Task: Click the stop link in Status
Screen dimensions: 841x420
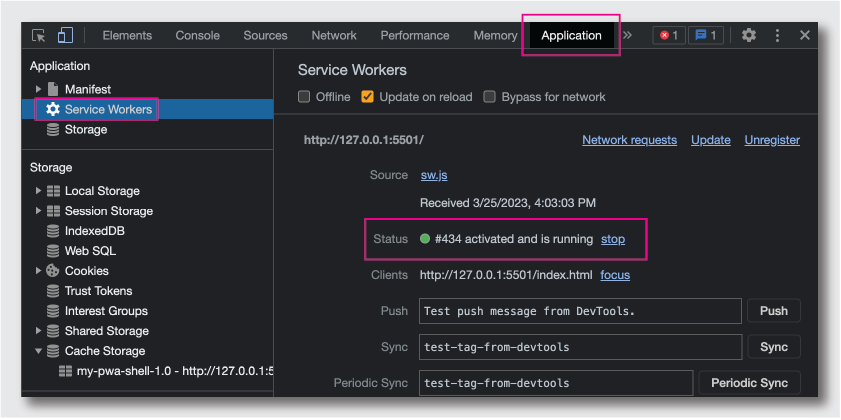Action: click(613, 239)
